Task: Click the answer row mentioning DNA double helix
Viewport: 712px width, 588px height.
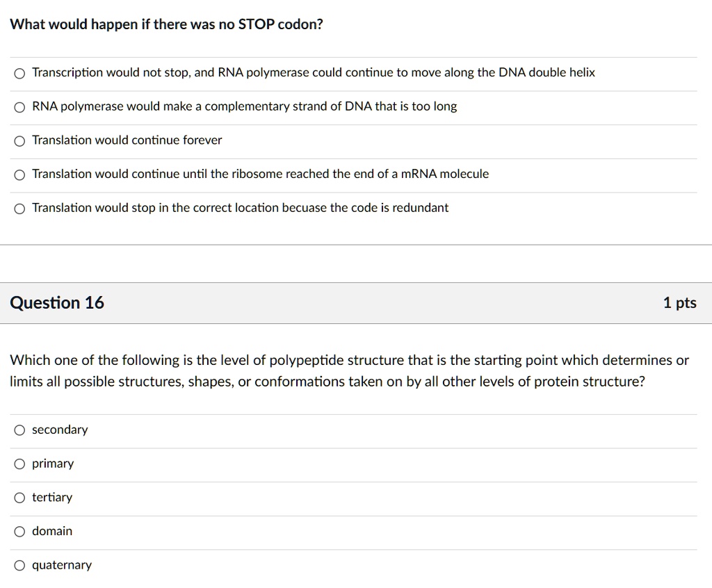Action: [313, 72]
